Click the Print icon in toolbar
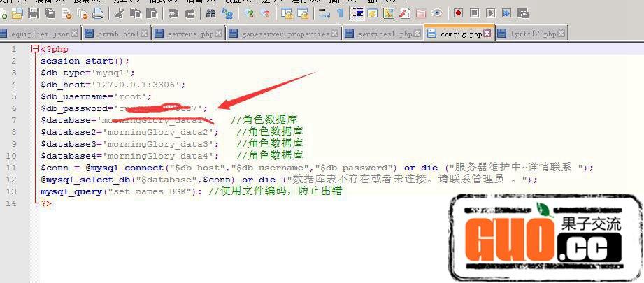 (x=98, y=13)
